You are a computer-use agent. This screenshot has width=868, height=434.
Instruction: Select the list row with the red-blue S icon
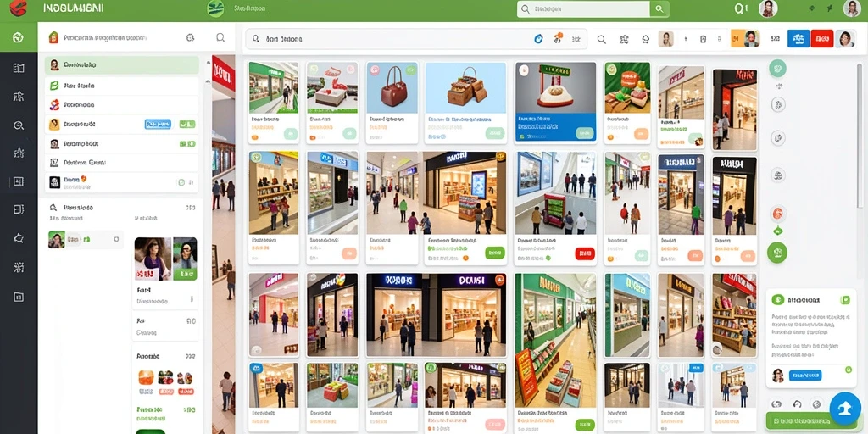[x=122, y=104]
